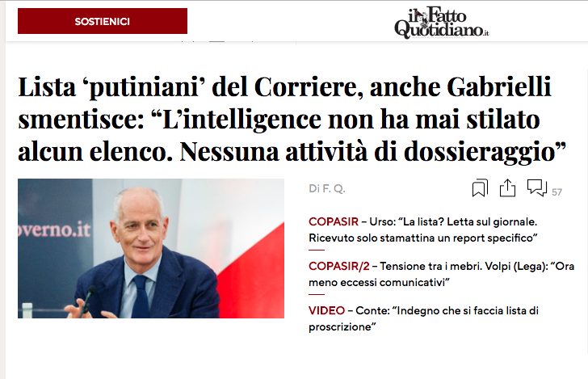Screen dimensions: 588x379
Task: View the 57 comments count
Action: pyautogui.click(x=556, y=192)
